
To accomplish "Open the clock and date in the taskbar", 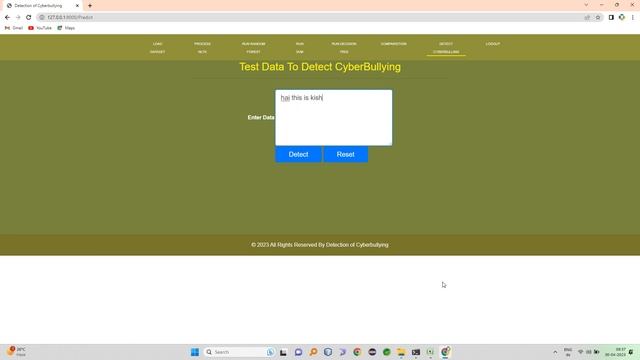I will pos(616,352).
